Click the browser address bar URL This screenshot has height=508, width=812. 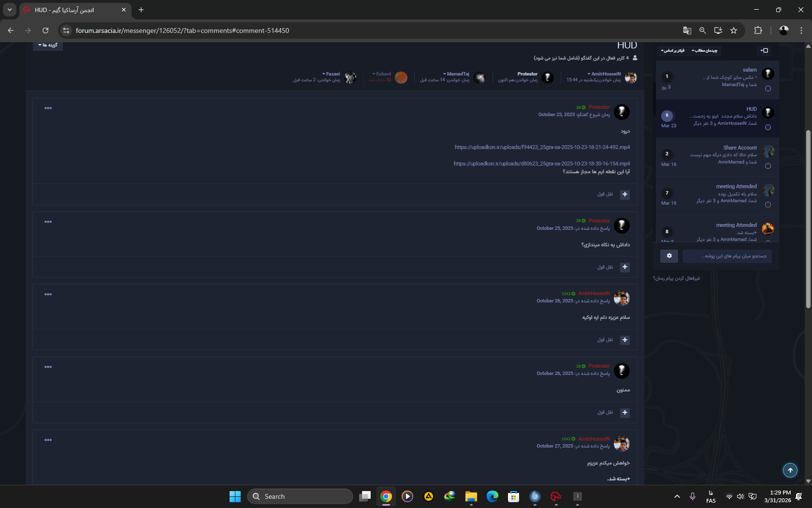coord(182,30)
